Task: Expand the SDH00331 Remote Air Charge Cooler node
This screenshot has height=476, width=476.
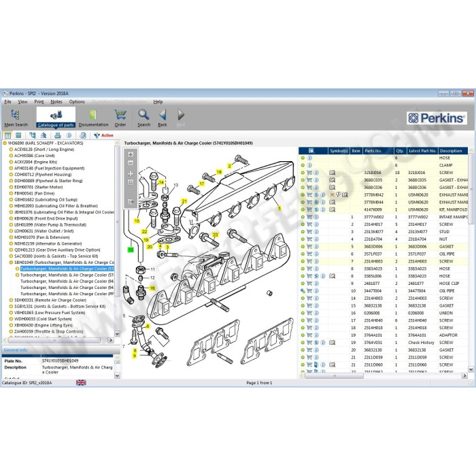Action: pyautogui.click(x=11, y=301)
